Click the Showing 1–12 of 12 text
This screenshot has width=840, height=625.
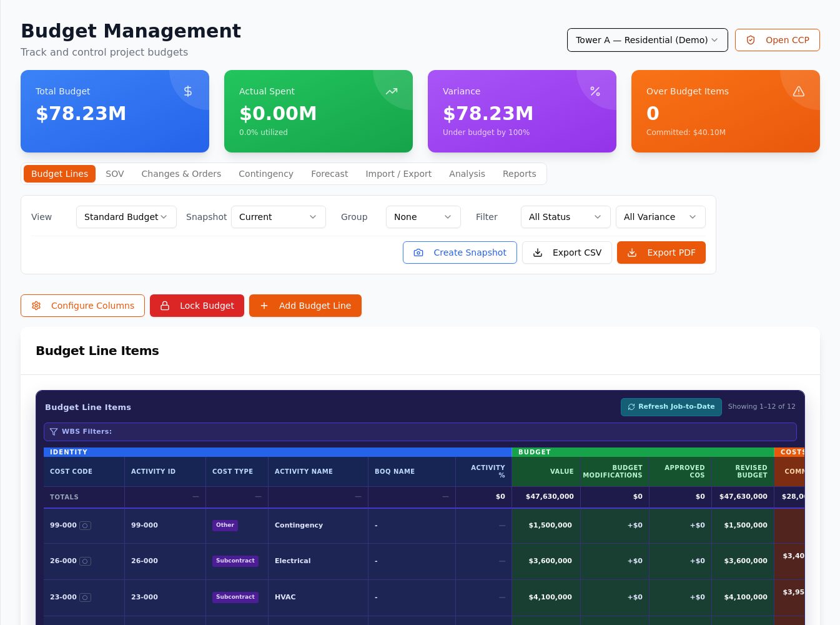click(762, 407)
